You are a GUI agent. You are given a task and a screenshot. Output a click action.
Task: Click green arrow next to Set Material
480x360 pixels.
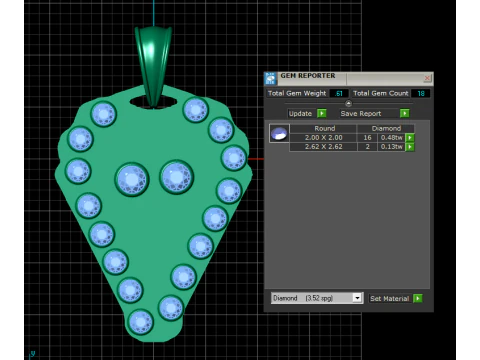pyautogui.click(x=418, y=298)
